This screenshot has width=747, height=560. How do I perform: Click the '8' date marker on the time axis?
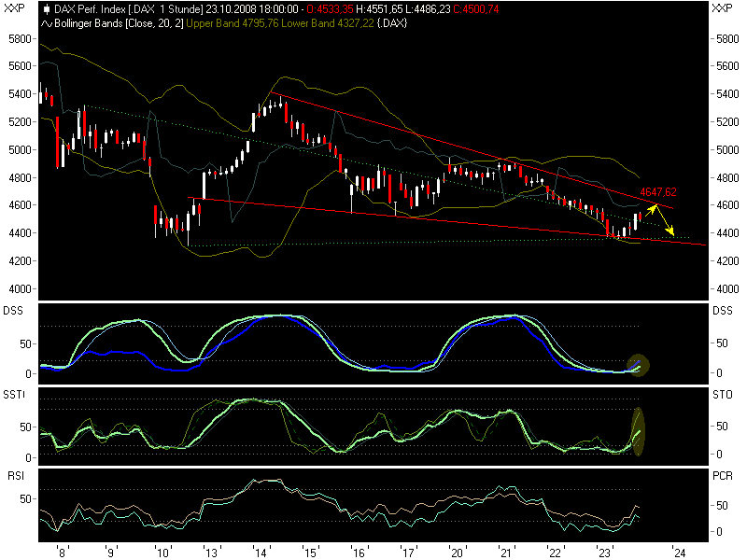(62, 553)
